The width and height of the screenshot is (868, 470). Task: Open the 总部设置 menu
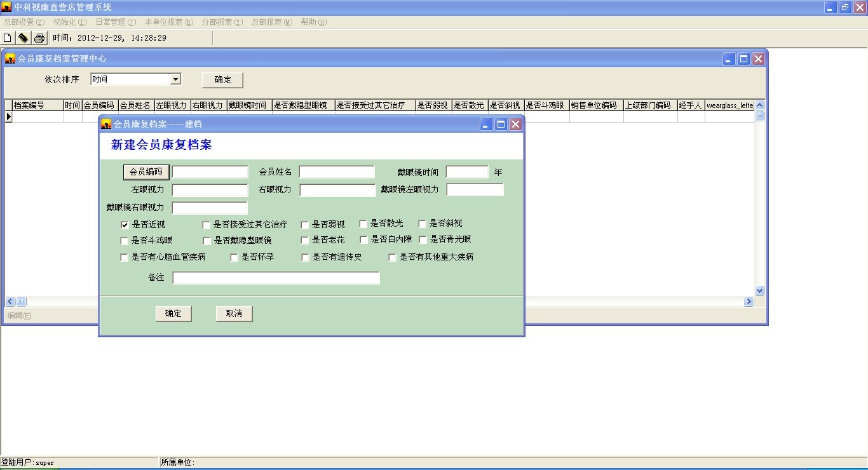tap(24, 22)
